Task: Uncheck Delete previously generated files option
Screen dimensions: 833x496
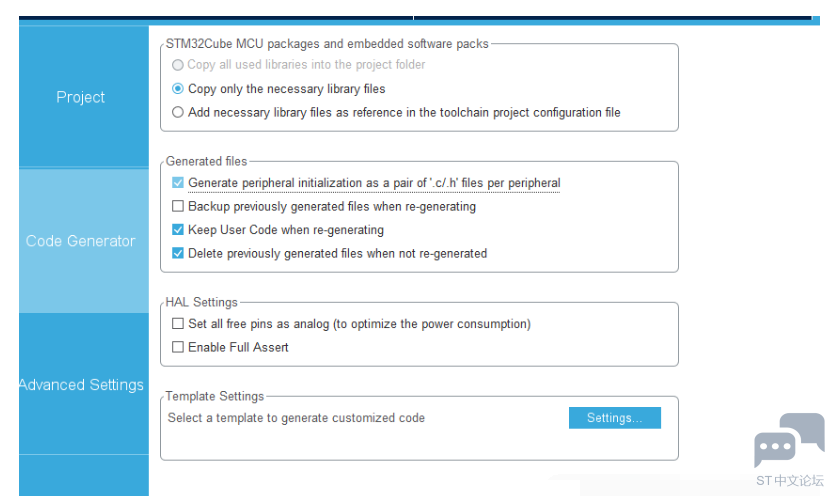Action: pos(178,253)
